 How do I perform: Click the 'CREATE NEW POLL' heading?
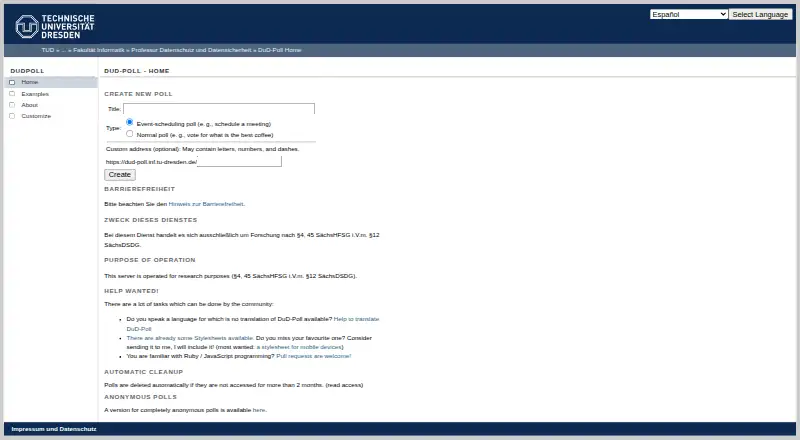[x=138, y=94]
